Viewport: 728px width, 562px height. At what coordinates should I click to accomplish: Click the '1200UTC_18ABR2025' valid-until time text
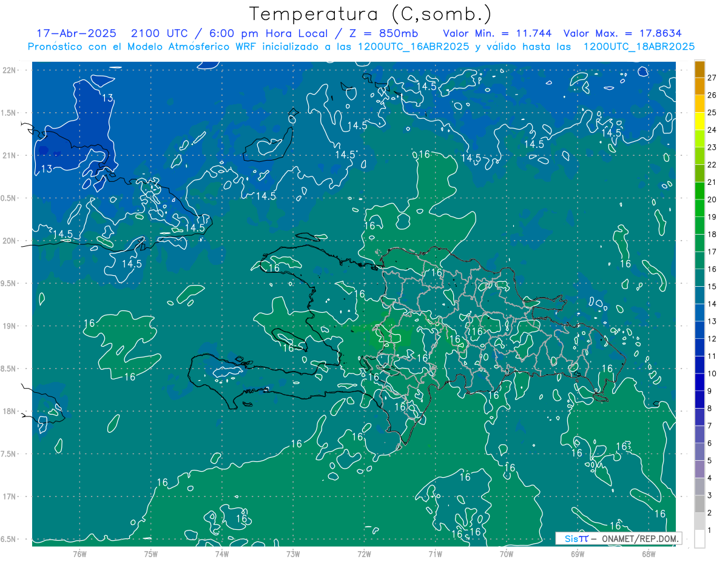(639, 47)
